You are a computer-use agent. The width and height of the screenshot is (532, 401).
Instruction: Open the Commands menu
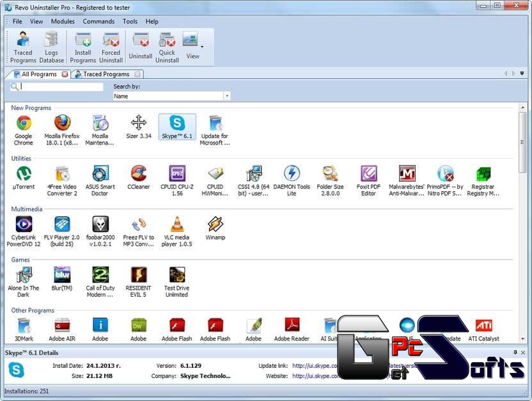[x=98, y=21]
